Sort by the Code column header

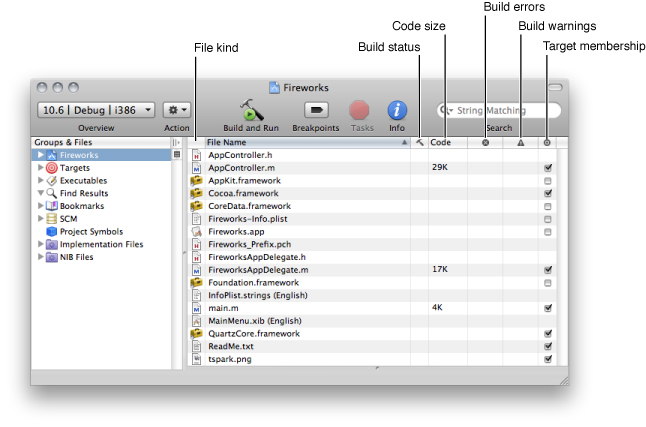pos(447,143)
